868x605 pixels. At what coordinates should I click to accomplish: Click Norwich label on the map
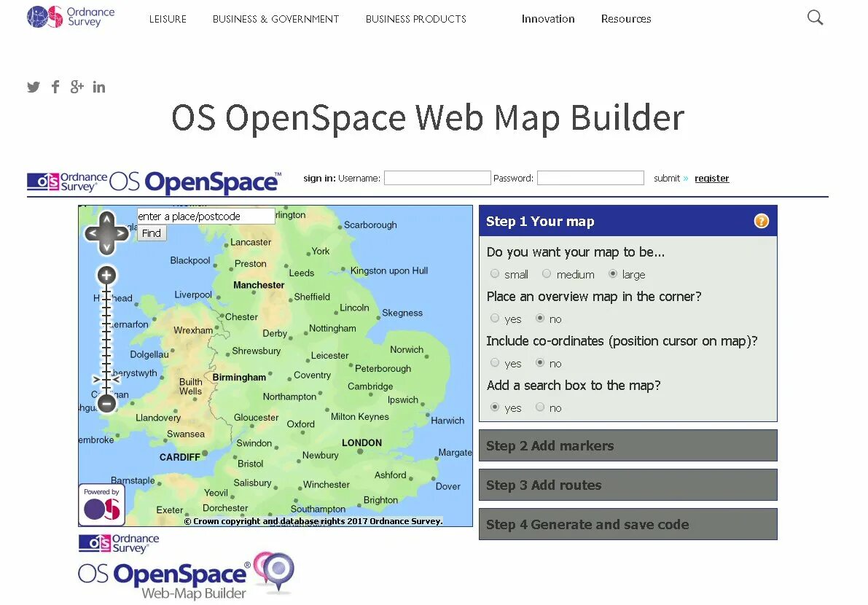[x=407, y=350]
